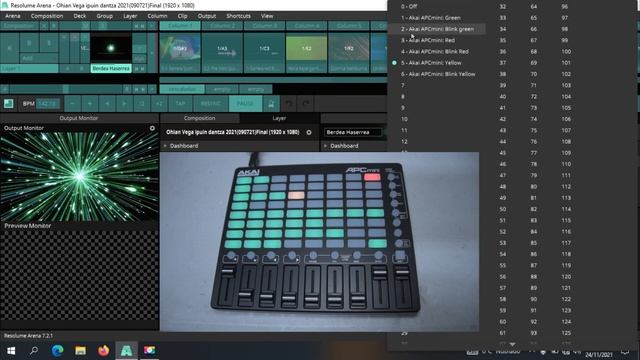
Task: Click the BPM value field
Action: (x=48, y=104)
